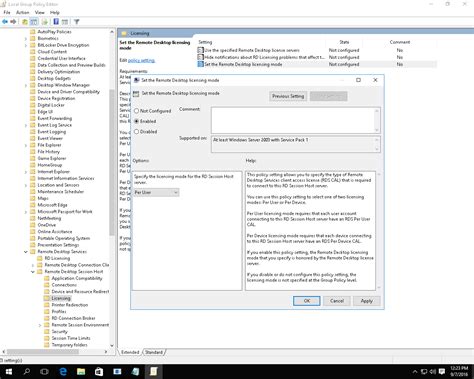
Task: Switch to the Standard tab
Action: [154, 352]
